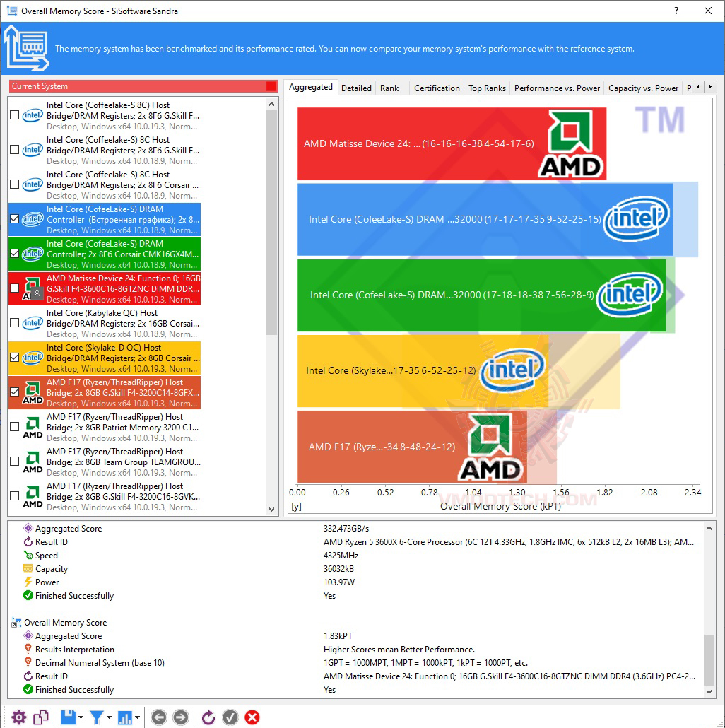Click the 4325MHz speed value
Screen dimensions: 725x728
(341, 556)
